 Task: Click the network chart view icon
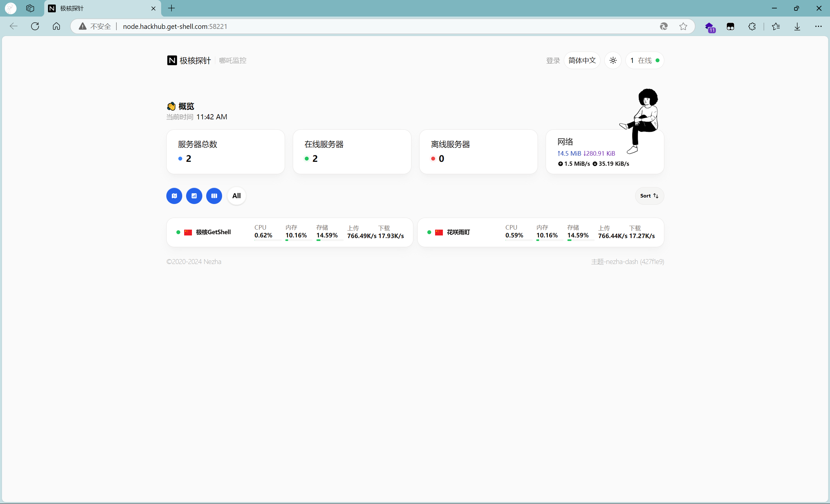194,196
